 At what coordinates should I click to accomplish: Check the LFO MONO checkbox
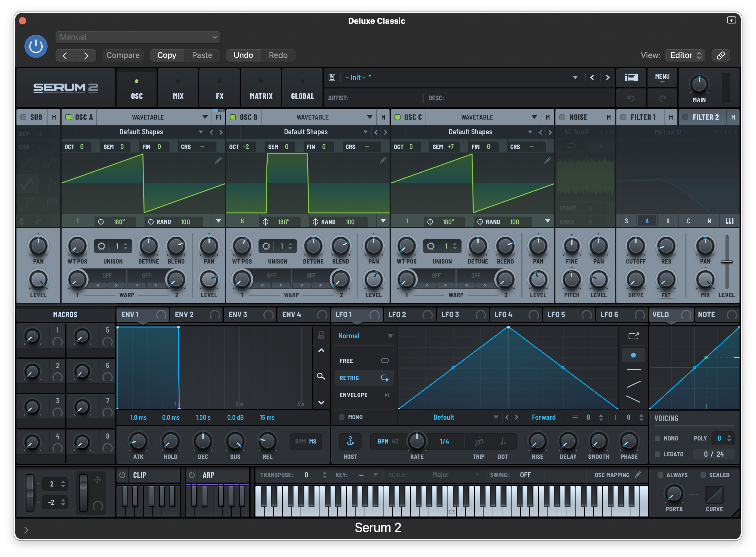pyautogui.click(x=342, y=417)
